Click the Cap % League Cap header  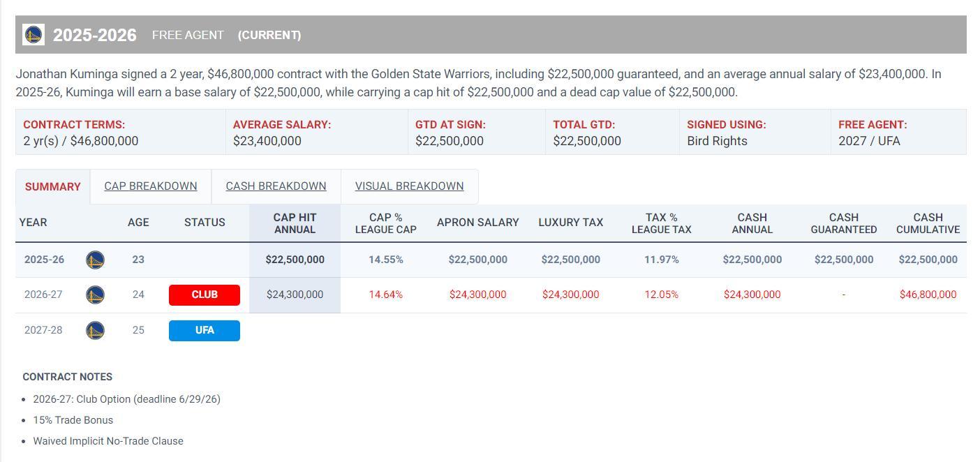[385, 223]
